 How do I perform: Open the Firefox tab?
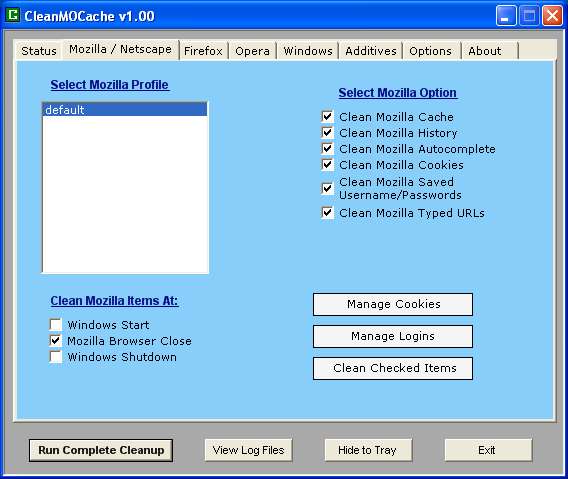203,51
